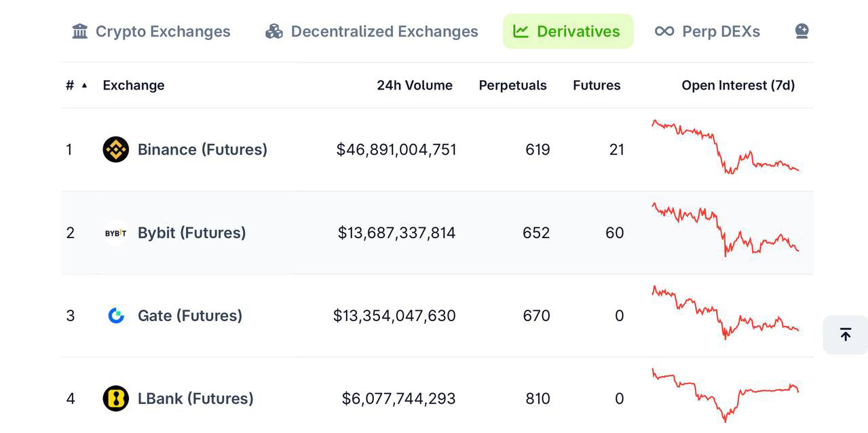The image size is (868, 433).
Task: Click the infinity icon beside Perp DEXs
Action: [664, 31]
